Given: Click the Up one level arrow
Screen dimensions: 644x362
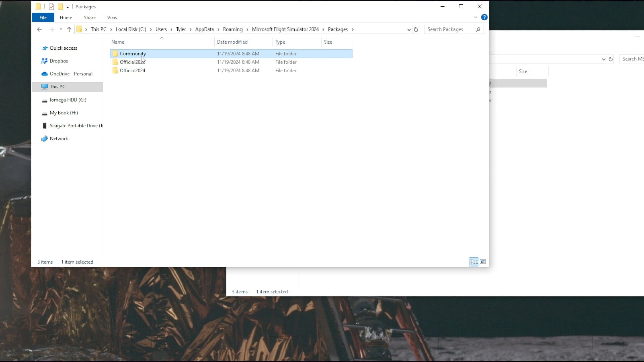Looking at the screenshot, I should [x=69, y=29].
